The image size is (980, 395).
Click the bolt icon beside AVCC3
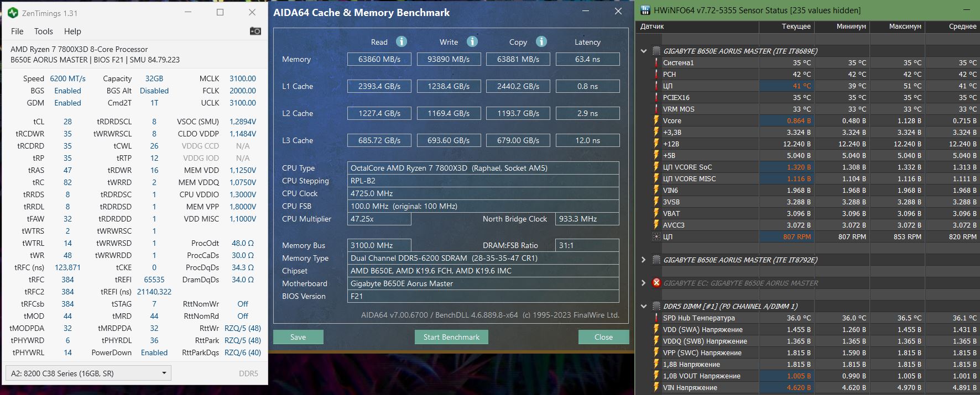(x=656, y=225)
